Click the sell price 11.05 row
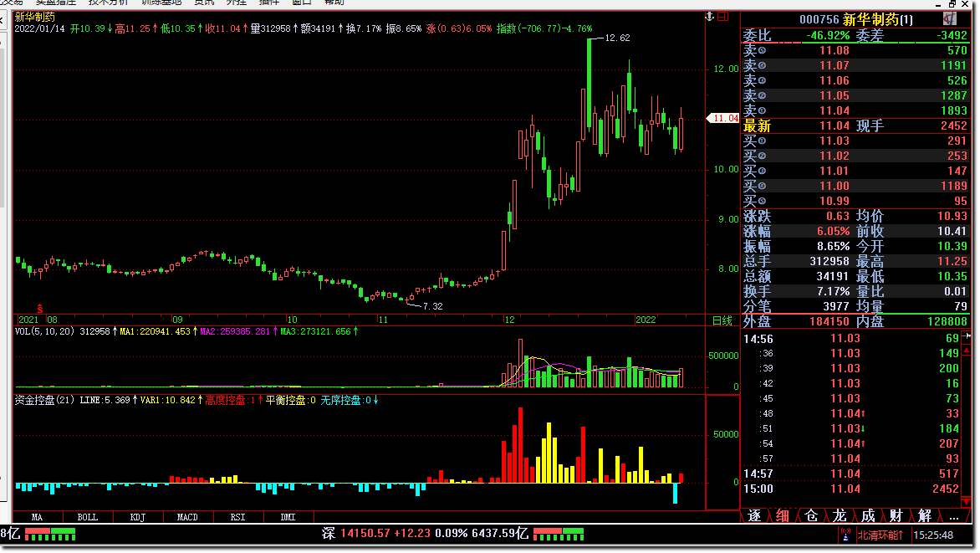Viewport: 980px width, 553px height. point(855,95)
